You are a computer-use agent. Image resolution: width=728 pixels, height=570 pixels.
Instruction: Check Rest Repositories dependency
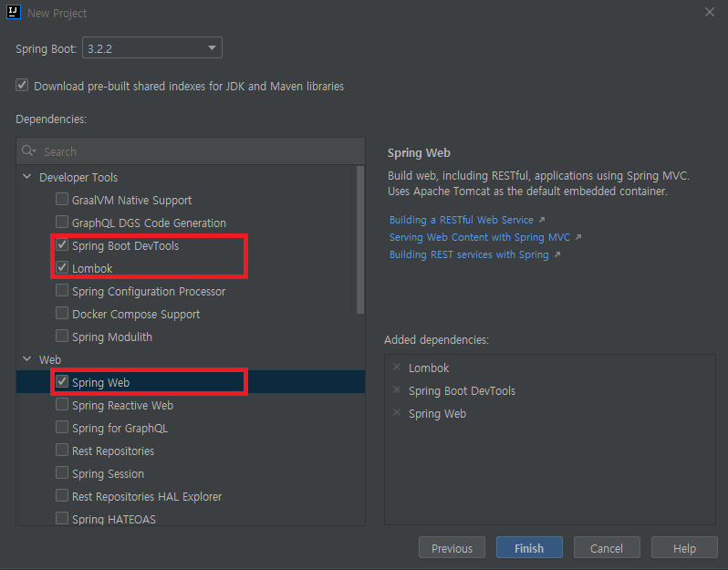click(62, 450)
